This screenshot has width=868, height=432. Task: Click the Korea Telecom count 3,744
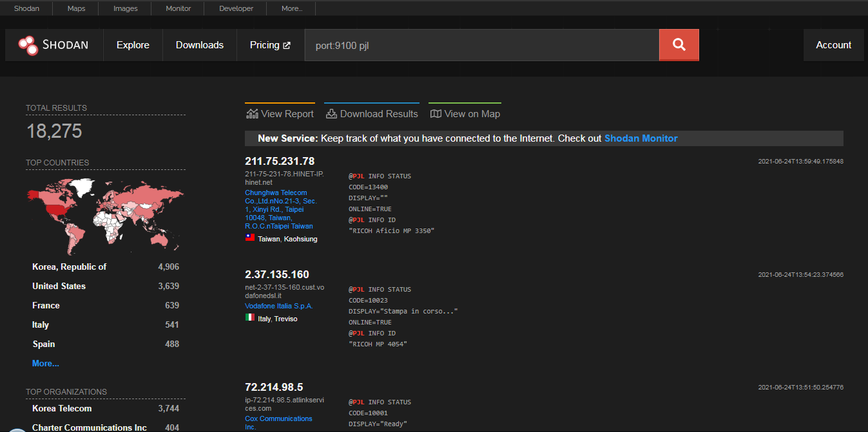(168, 408)
